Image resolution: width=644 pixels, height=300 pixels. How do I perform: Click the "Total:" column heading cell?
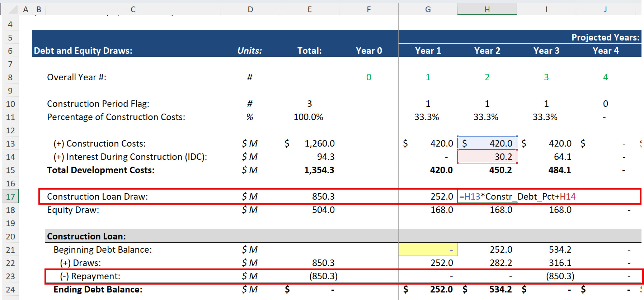tap(309, 51)
